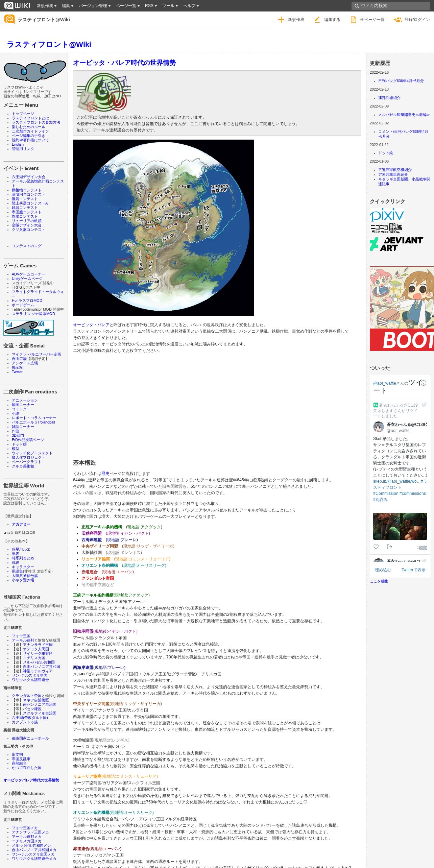The height and width of the screenshot is (868, 434).
Task: Click the Twitter bird icon on first tweet
Action: coord(424,405)
